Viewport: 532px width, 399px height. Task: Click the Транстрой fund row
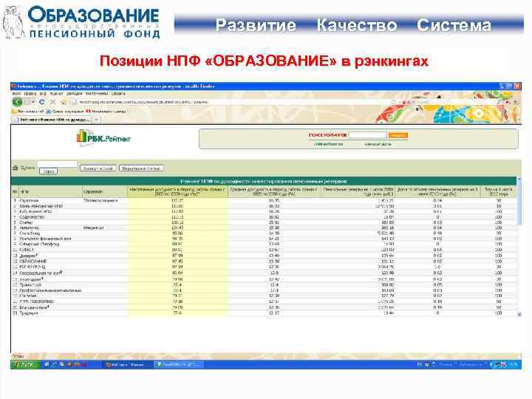264,285
